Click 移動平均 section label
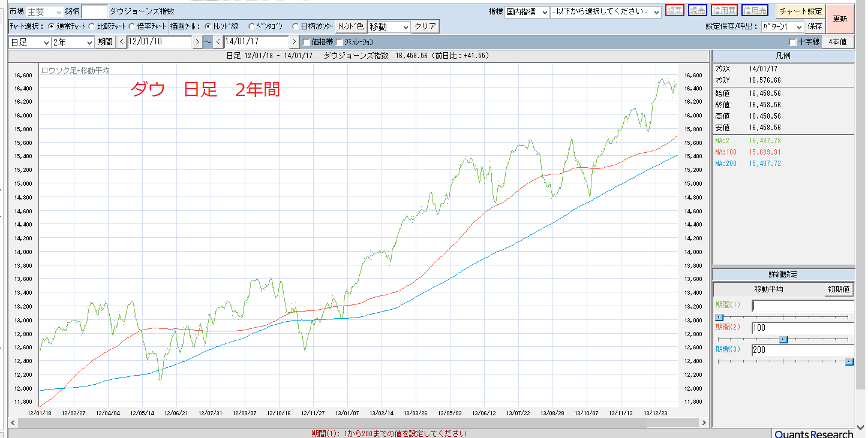Screen dimensions: 868x438 768,289
